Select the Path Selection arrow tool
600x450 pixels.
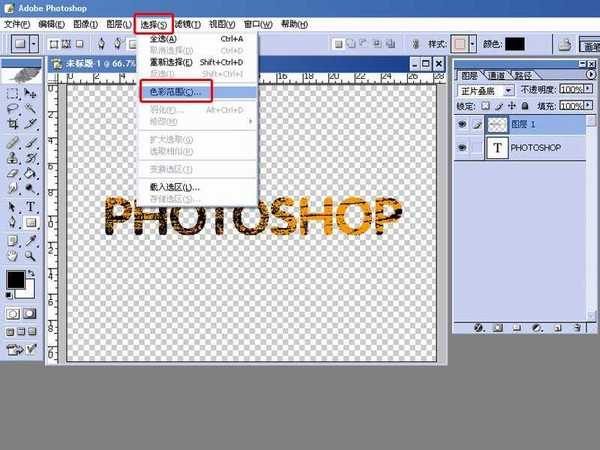13,207
